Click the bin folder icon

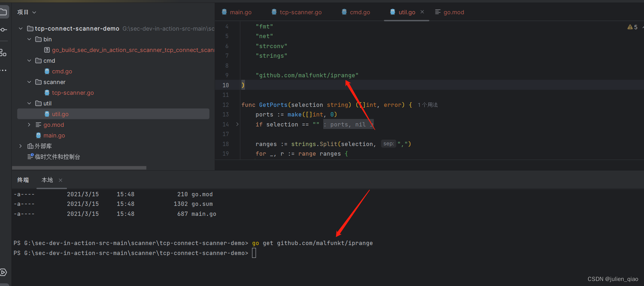(38, 39)
